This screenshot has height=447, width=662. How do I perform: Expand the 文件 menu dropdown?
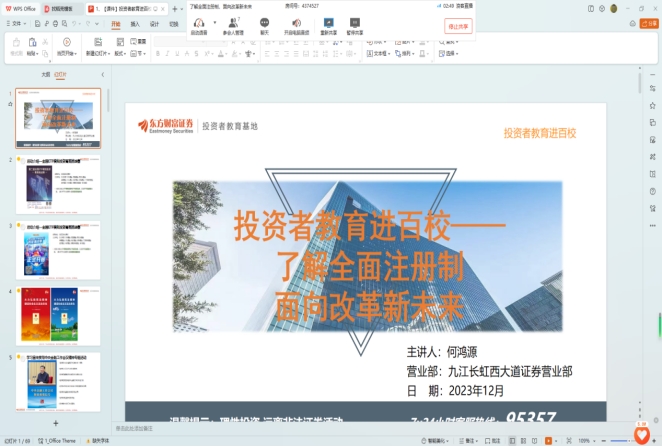click(x=16, y=22)
